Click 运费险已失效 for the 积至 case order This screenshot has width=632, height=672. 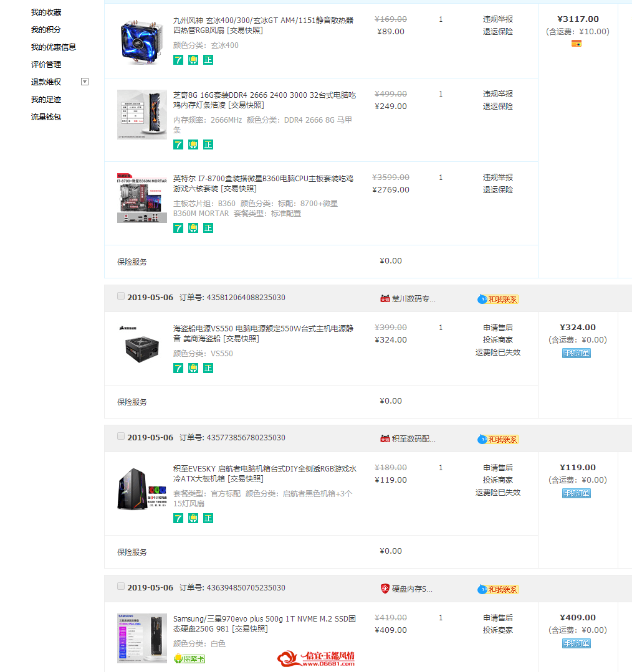tap(498, 493)
